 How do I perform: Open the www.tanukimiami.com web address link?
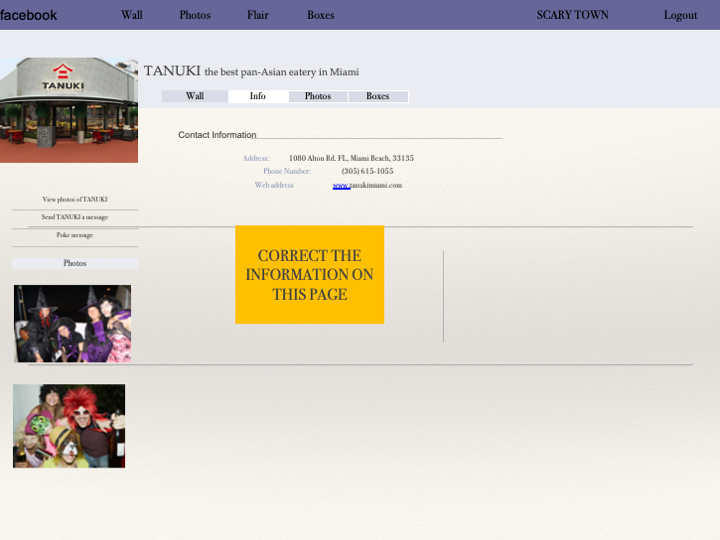[367, 185]
